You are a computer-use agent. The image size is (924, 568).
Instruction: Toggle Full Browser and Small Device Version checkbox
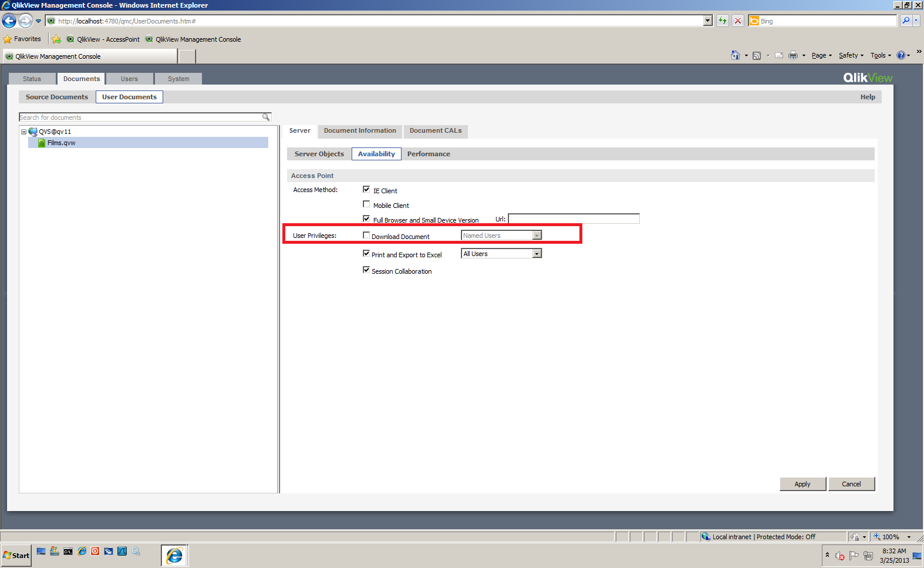(366, 219)
